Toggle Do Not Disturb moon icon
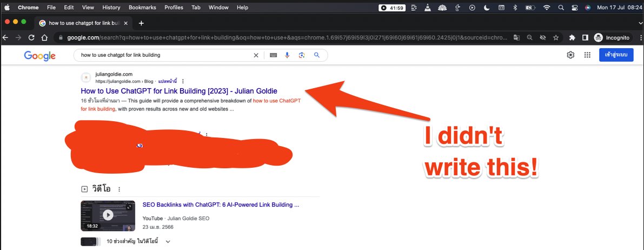 (x=487, y=8)
